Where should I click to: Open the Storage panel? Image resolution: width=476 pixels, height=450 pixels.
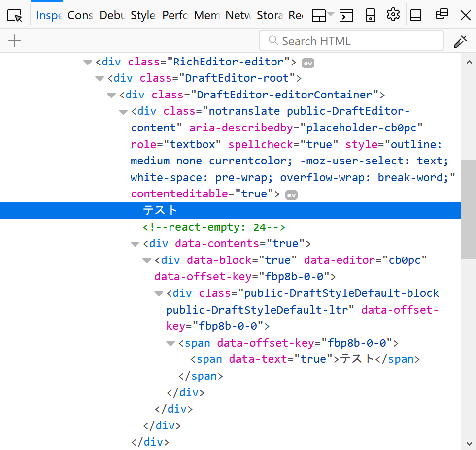pyautogui.click(x=269, y=15)
